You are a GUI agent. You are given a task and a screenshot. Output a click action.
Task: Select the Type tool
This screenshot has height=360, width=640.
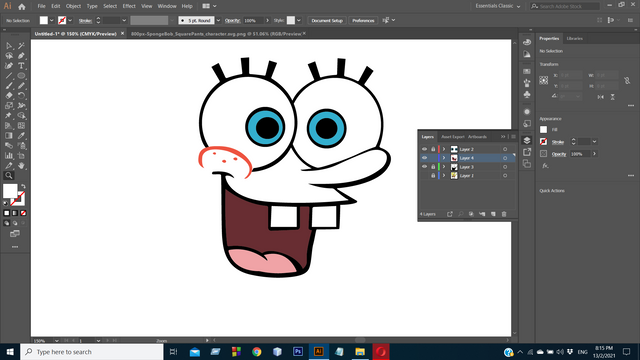[x=21, y=66]
